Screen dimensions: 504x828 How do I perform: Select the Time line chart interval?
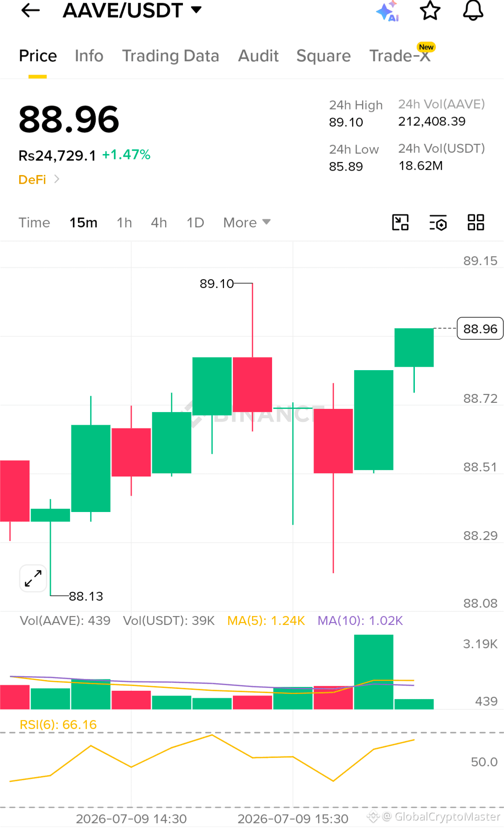tap(34, 223)
